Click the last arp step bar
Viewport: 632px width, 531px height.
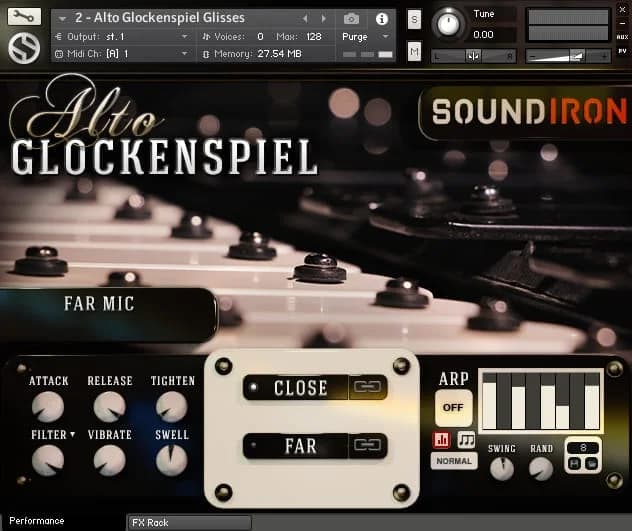(x=592, y=401)
